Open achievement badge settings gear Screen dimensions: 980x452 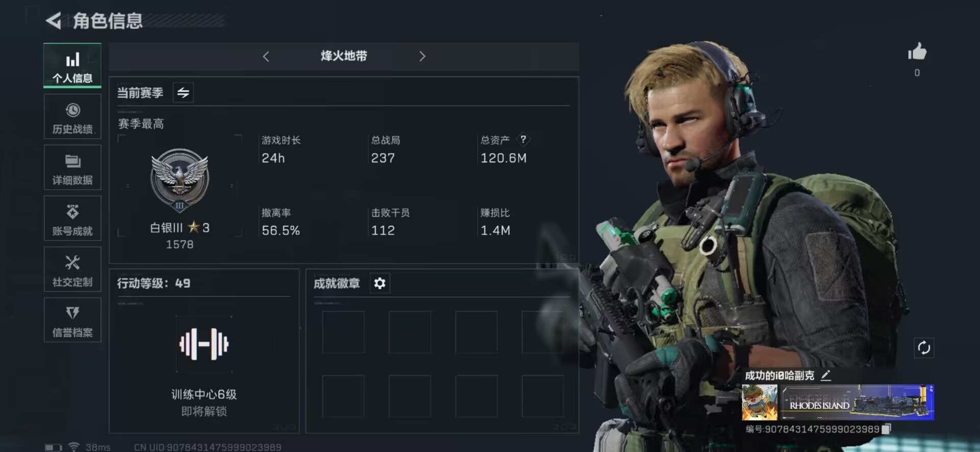(x=380, y=283)
